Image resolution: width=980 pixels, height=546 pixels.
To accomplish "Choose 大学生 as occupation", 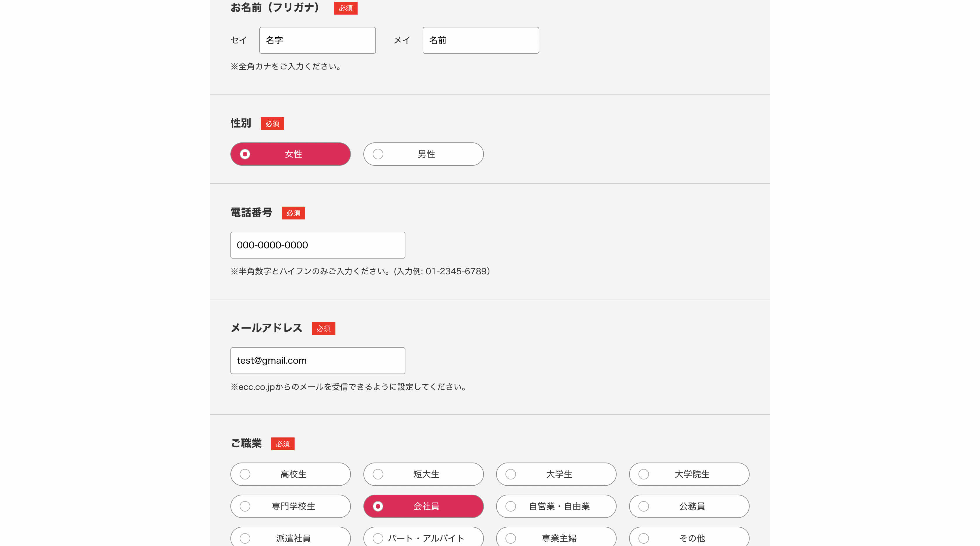I will pos(556,474).
